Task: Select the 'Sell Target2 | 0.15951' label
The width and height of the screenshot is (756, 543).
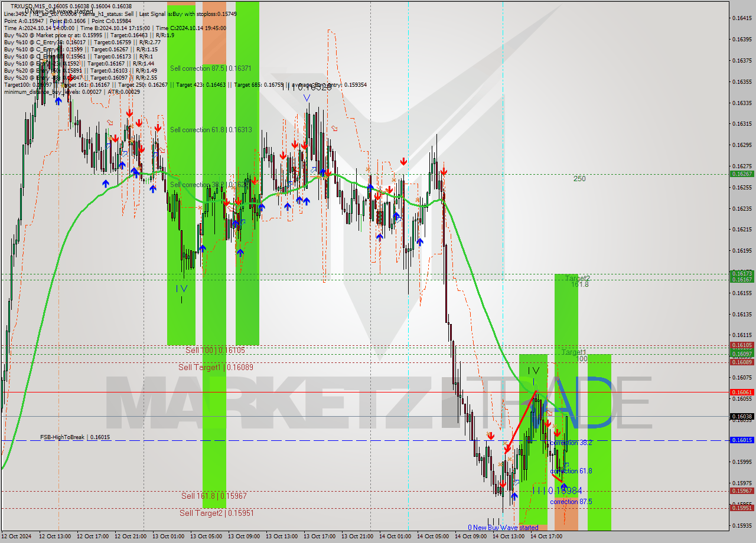Action: [x=217, y=513]
